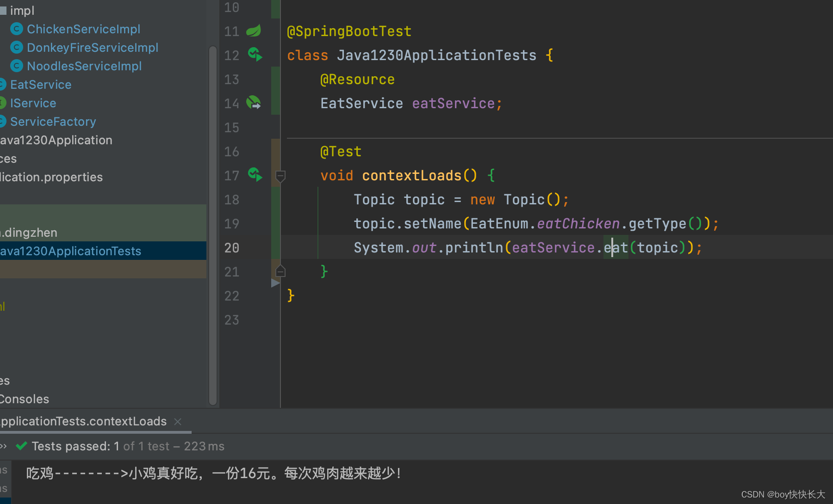Select the dingzhen package row
Image resolution: width=833 pixels, height=504 pixels.
pyautogui.click(x=103, y=232)
